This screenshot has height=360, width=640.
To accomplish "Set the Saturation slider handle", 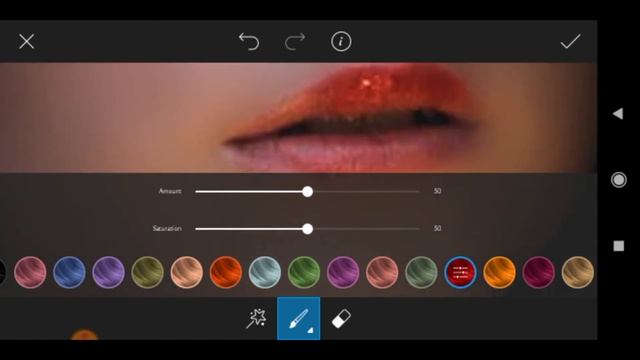I will 308,229.
